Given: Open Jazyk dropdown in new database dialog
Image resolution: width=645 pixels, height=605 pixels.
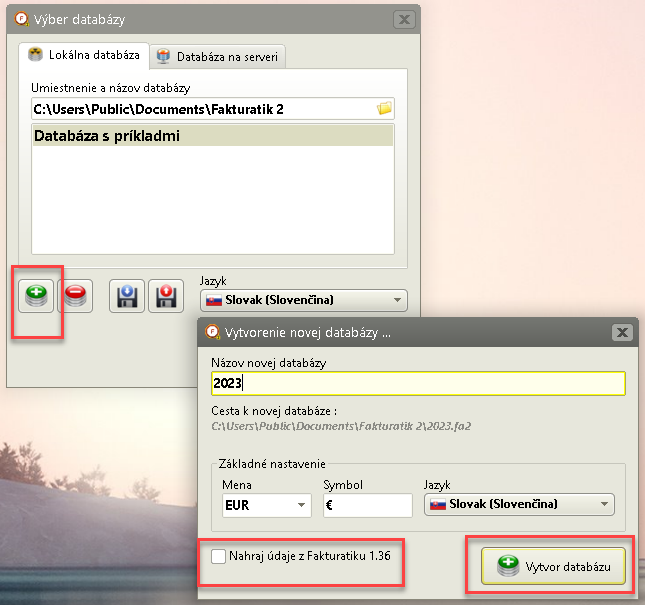Looking at the screenshot, I should [x=519, y=504].
